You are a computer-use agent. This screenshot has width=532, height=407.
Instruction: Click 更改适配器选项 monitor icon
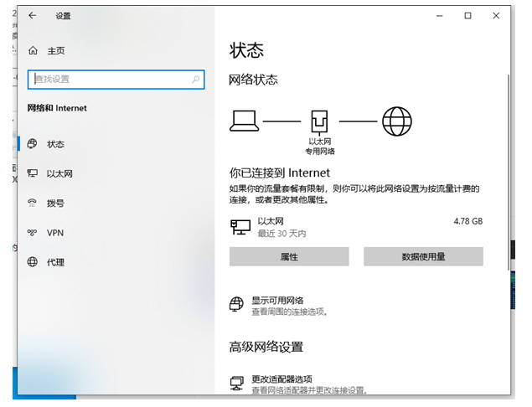click(x=236, y=384)
